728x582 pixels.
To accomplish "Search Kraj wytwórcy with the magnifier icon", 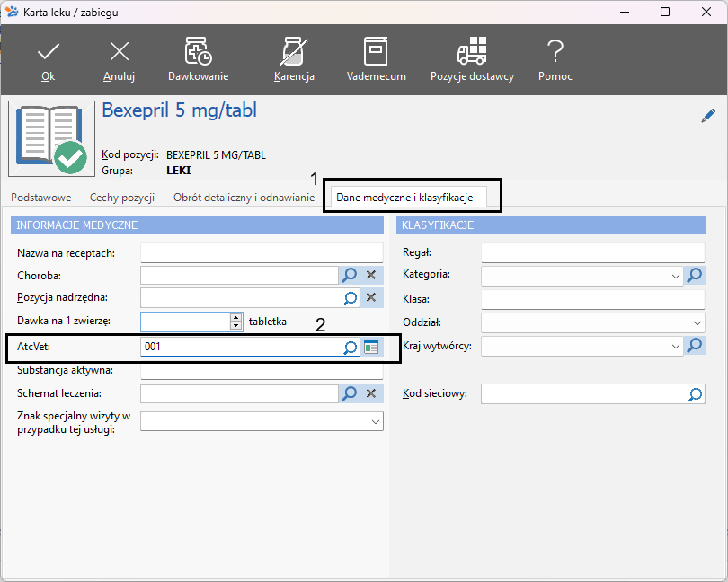I will (x=695, y=345).
